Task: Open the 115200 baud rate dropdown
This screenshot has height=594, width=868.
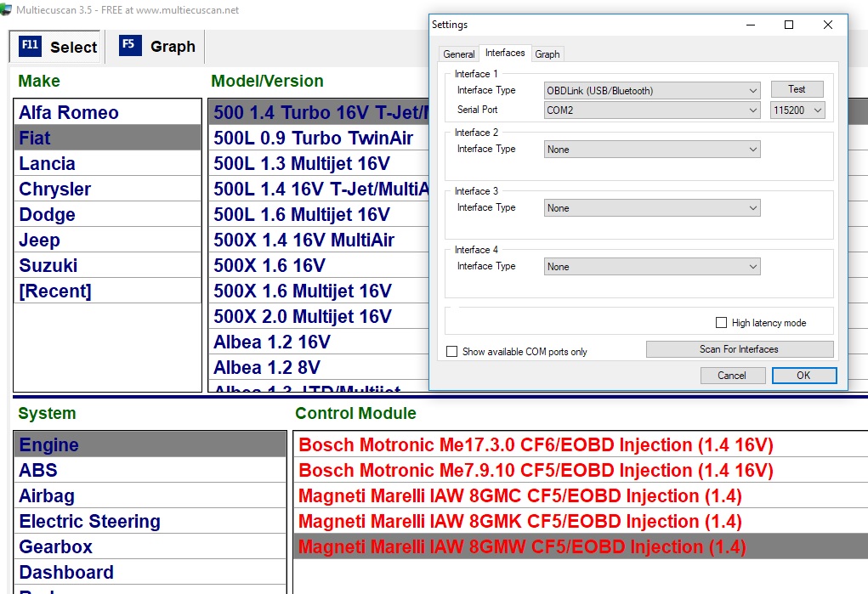Action: 797,110
